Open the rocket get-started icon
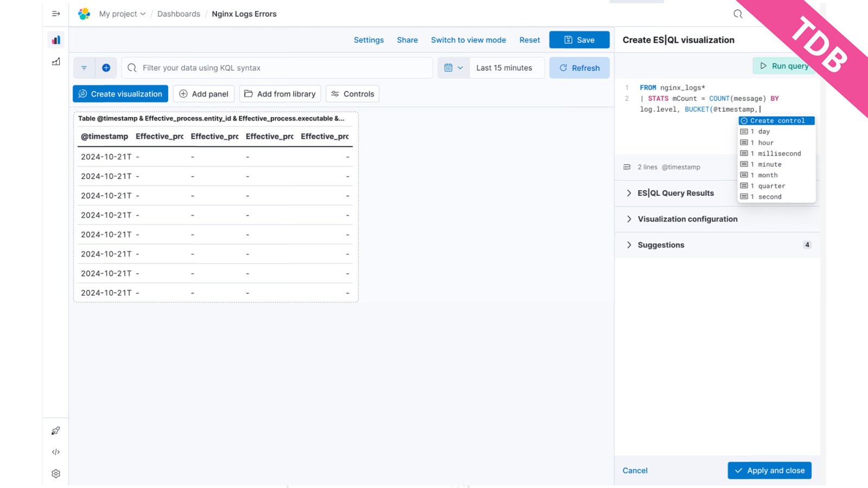The image size is (868, 488). point(56,431)
